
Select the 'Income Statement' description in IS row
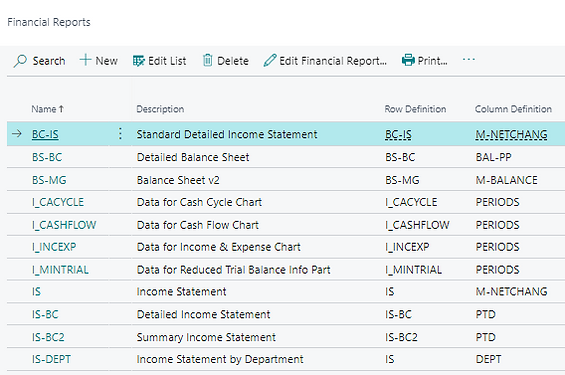pyautogui.click(x=181, y=292)
